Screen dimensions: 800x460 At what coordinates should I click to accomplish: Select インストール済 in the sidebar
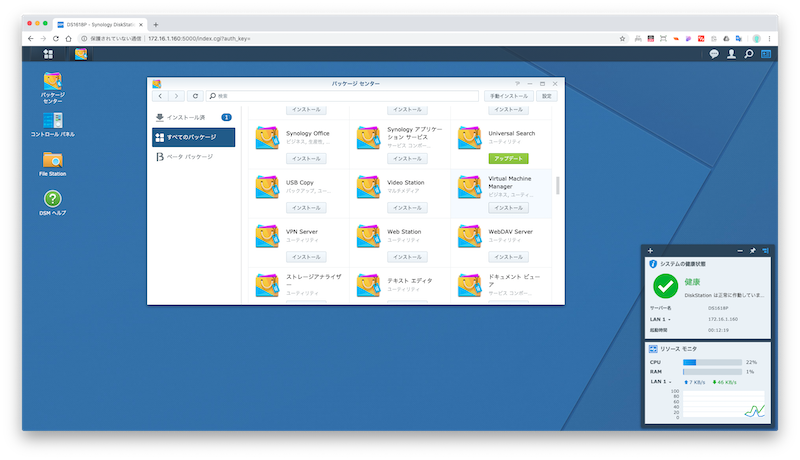[x=193, y=117]
